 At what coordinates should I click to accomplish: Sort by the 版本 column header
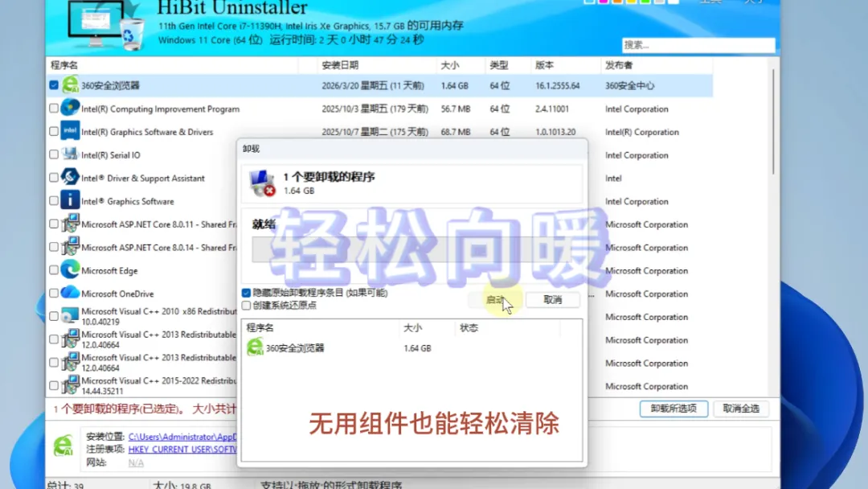point(565,65)
